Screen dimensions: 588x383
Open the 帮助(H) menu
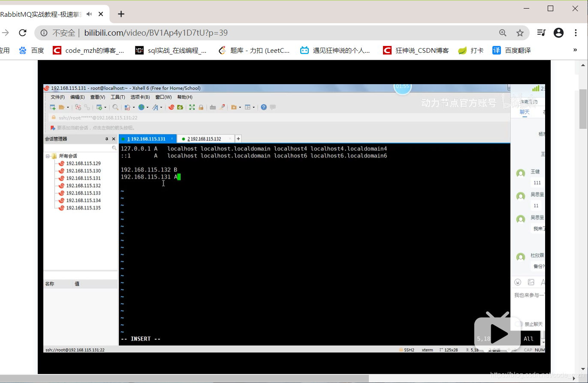pos(185,97)
